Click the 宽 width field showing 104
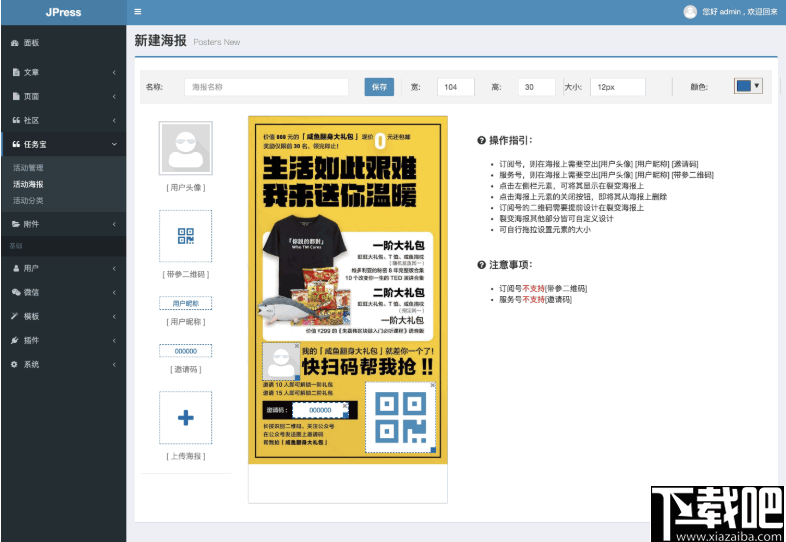 pos(456,87)
